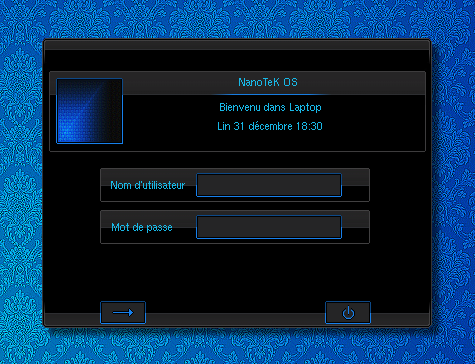Click the Bienvenu dans Laptop text

click(x=270, y=107)
